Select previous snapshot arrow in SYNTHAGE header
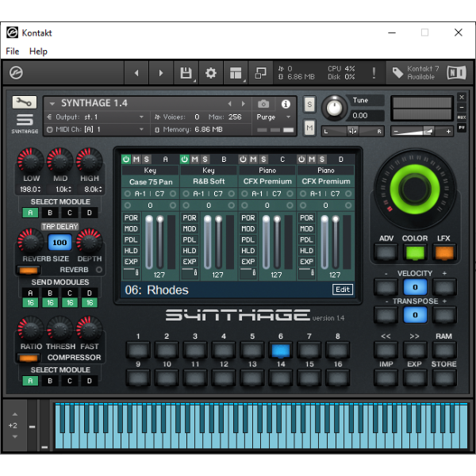Image resolution: width=476 pixels, height=476 pixels. [230, 104]
